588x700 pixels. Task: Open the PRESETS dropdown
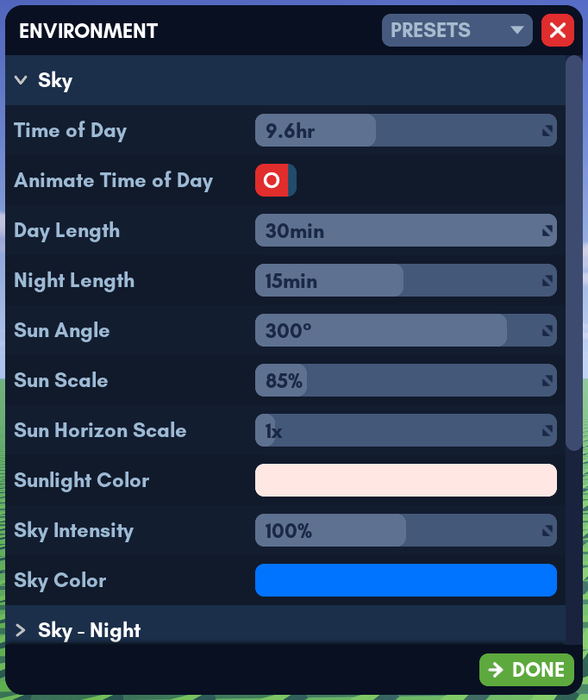[x=457, y=30]
